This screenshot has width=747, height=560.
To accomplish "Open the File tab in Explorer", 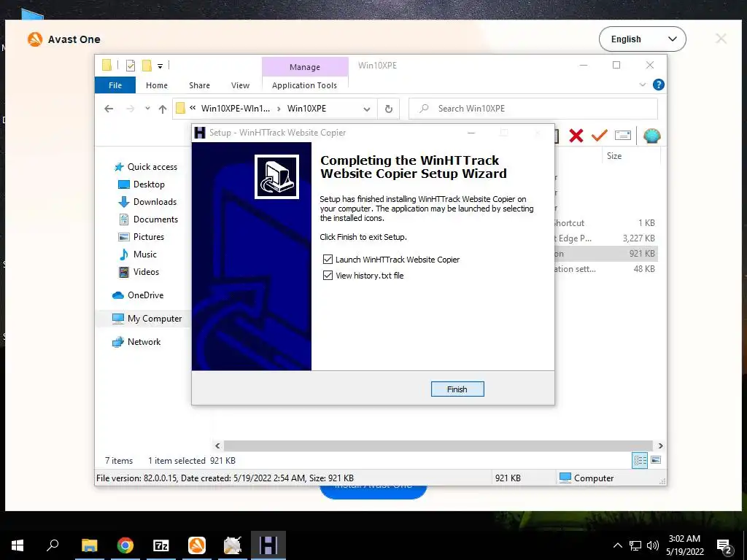I will tap(115, 85).
